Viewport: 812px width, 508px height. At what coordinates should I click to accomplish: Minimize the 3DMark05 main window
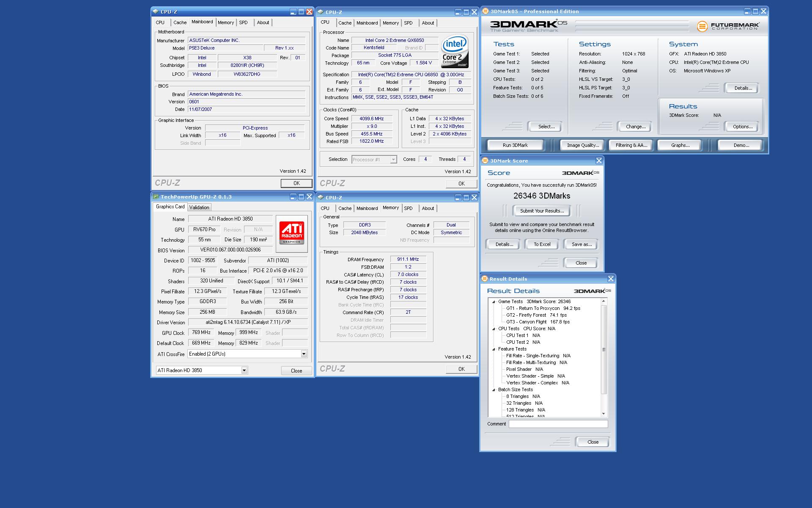(747, 11)
